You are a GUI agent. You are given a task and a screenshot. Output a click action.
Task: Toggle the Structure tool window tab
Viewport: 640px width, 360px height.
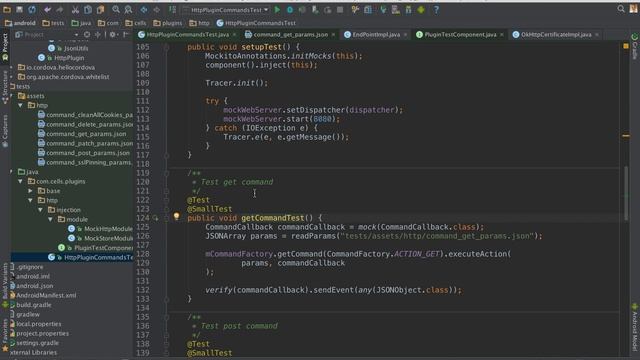coord(5,87)
